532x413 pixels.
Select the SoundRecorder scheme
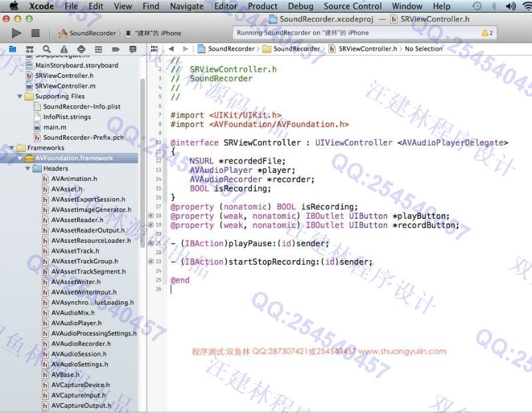point(88,33)
